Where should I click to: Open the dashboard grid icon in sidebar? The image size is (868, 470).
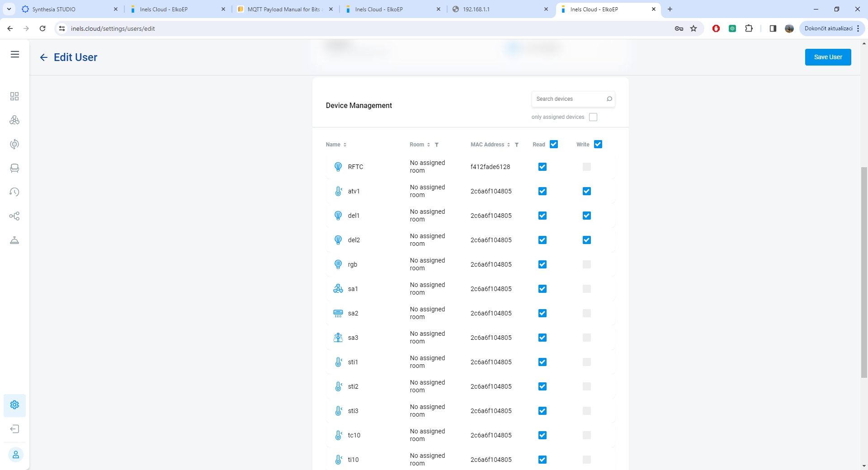pyautogui.click(x=14, y=96)
